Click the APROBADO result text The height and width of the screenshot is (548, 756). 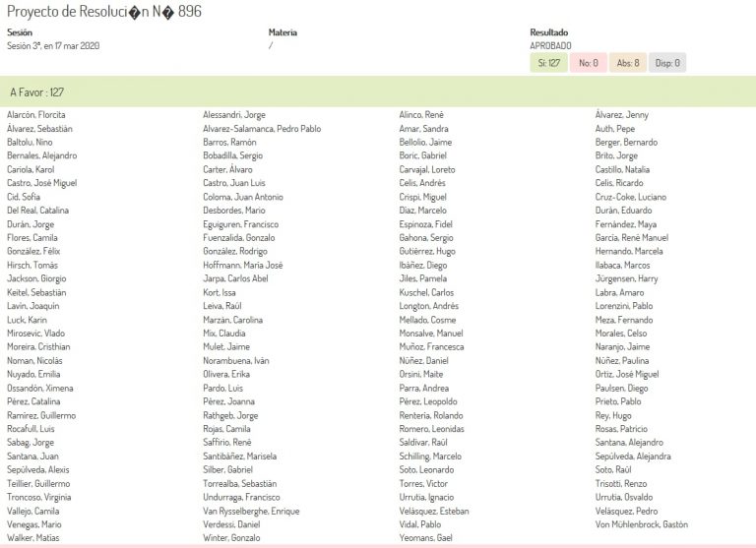pos(550,45)
